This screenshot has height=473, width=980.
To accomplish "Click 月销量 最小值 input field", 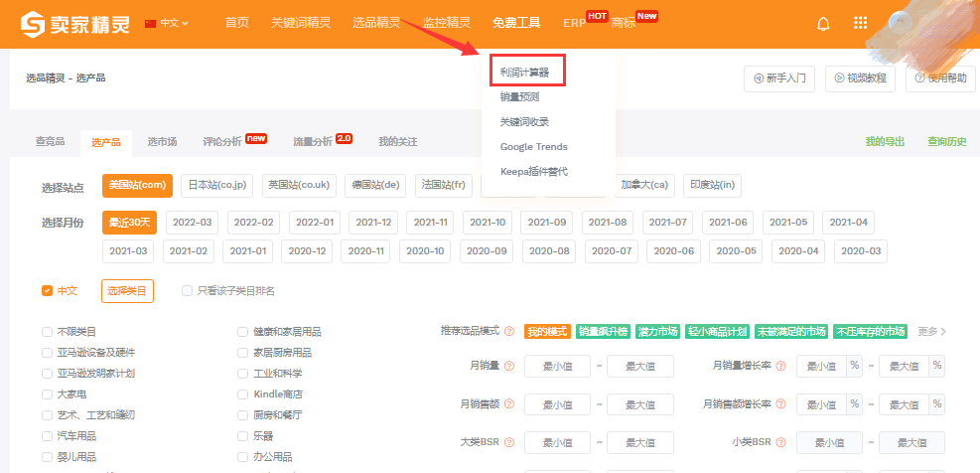I will 557,367.
